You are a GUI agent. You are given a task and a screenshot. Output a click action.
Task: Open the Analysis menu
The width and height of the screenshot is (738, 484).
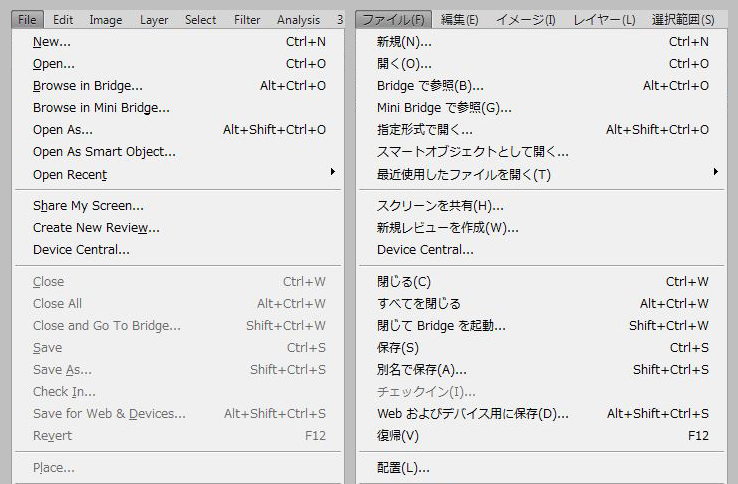pyautogui.click(x=298, y=20)
